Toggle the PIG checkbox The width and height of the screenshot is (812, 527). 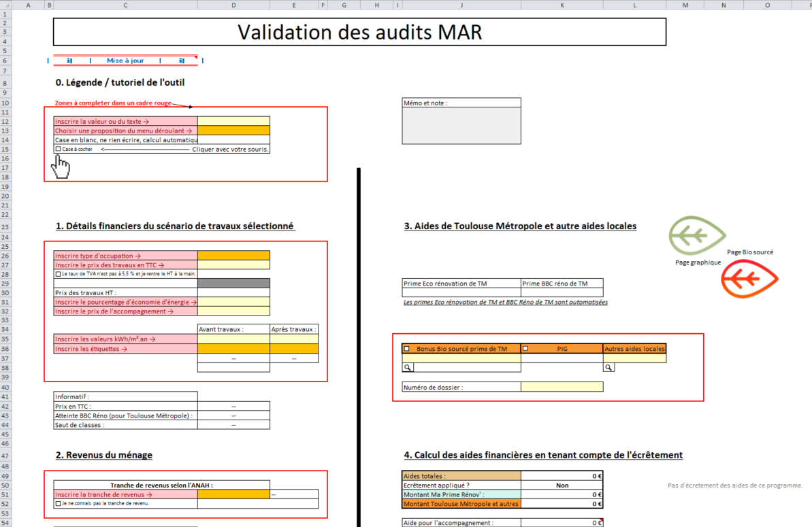(525, 349)
